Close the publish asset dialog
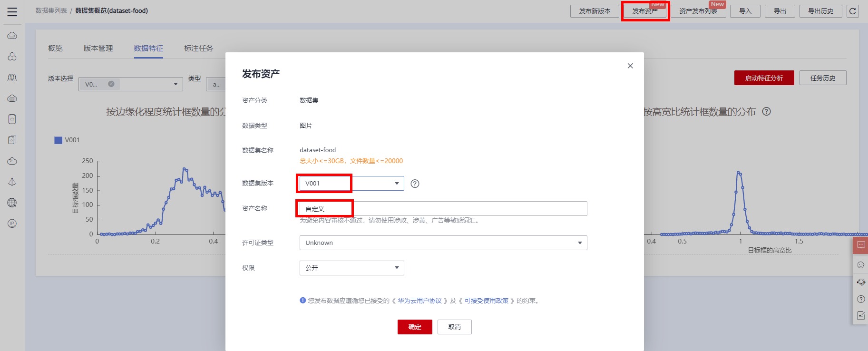Viewport: 868px width, 351px height. 630,66
